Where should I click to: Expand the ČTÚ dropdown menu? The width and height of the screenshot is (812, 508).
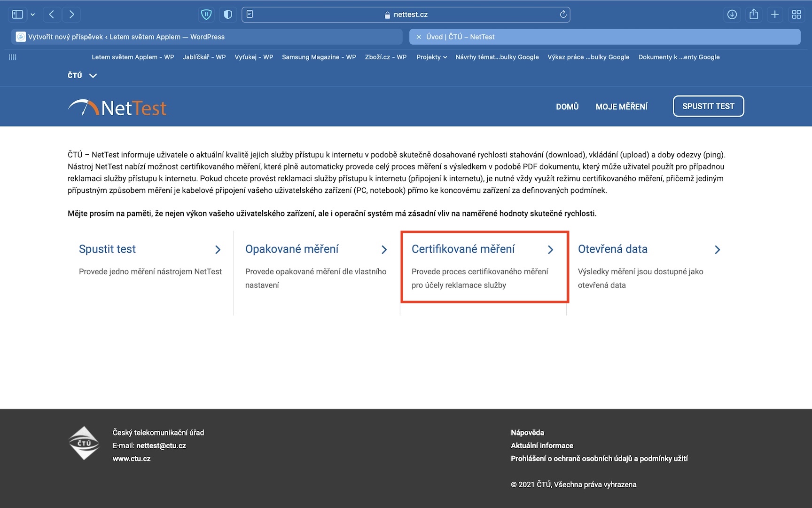(x=82, y=75)
